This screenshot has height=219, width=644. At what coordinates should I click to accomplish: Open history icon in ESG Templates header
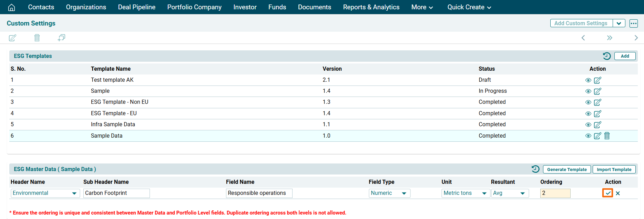606,56
